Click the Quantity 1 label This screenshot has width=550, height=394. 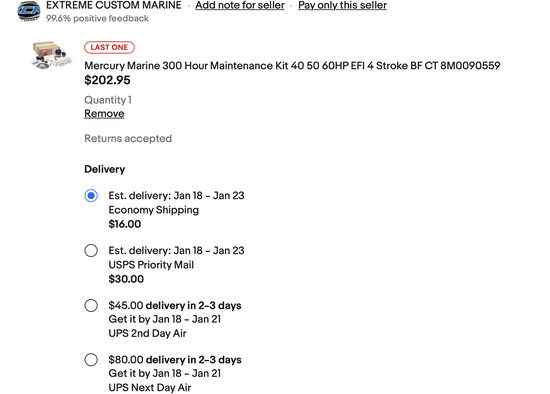[108, 100]
